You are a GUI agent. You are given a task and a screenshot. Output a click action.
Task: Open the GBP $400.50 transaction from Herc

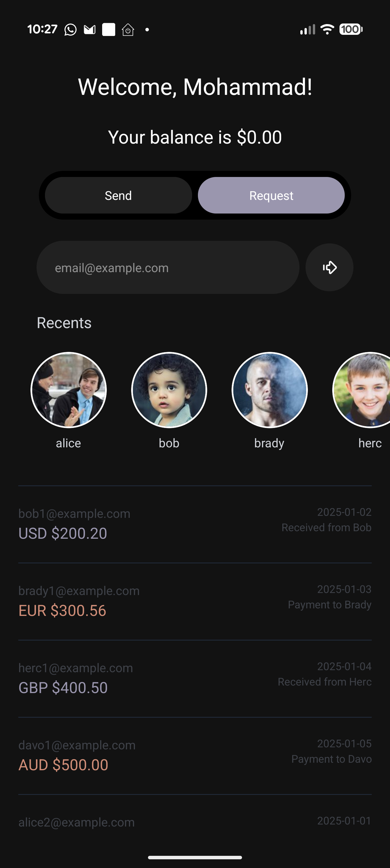pyautogui.click(x=195, y=679)
